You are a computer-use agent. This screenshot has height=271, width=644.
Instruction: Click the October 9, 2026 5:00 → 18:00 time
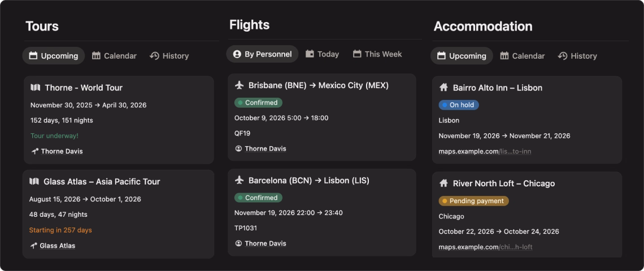(x=281, y=118)
